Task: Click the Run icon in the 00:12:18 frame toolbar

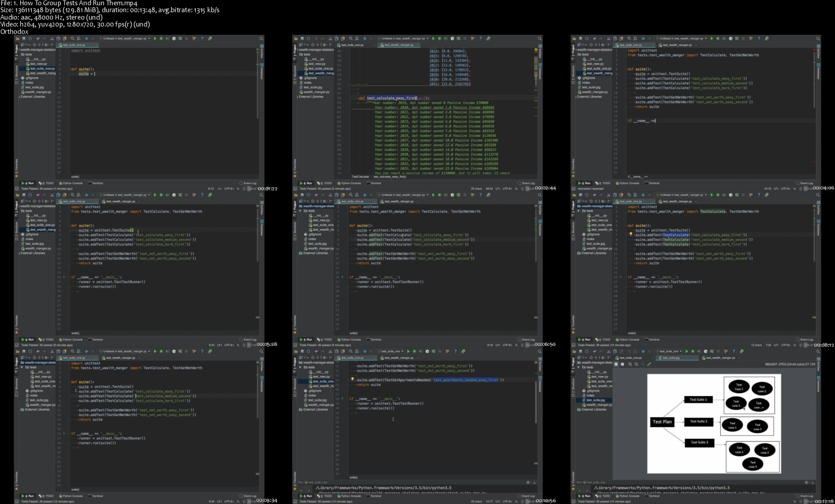Action: tap(687, 351)
